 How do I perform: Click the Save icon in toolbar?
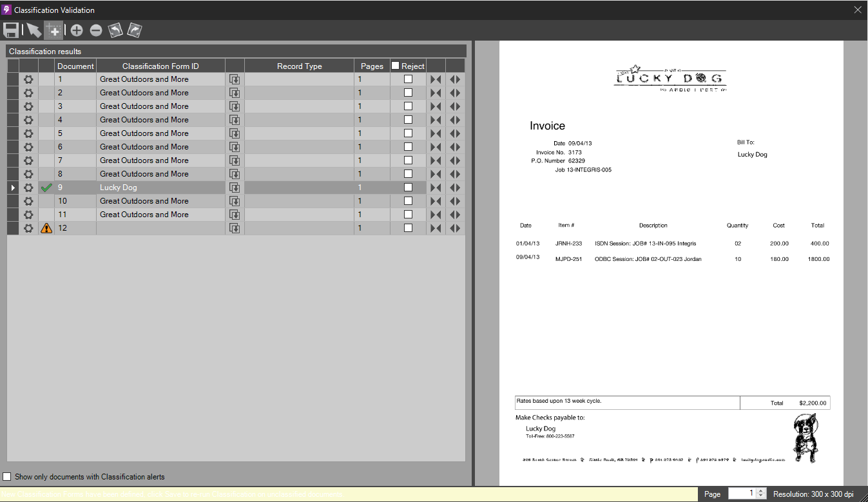coord(11,30)
